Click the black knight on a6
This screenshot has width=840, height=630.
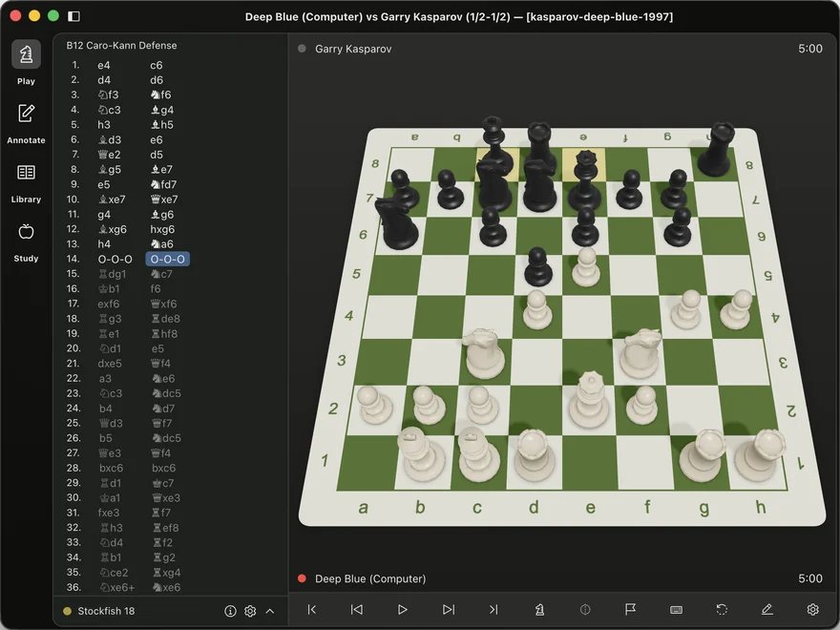[x=397, y=224]
